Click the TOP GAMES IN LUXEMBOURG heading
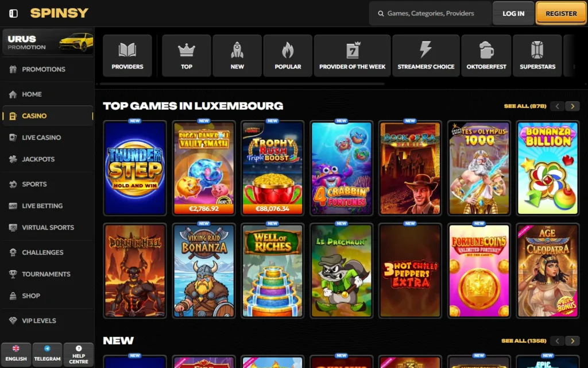The width and height of the screenshot is (588, 368). (193, 106)
